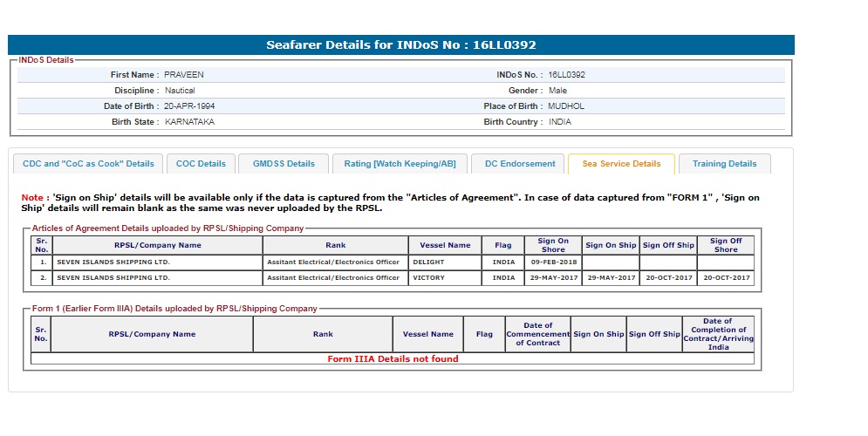Switch to the COC Details tab
Image resolution: width=868 pixels, height=436 pixels.
coord(201,164)
